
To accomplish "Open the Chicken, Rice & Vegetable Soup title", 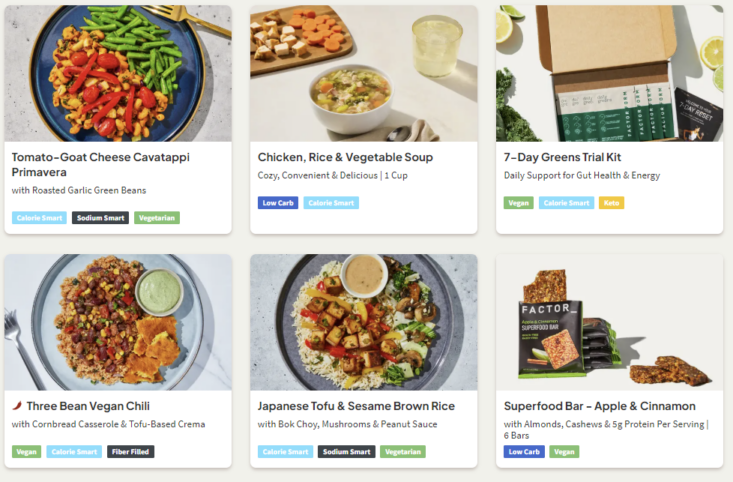I will (345, 157).
